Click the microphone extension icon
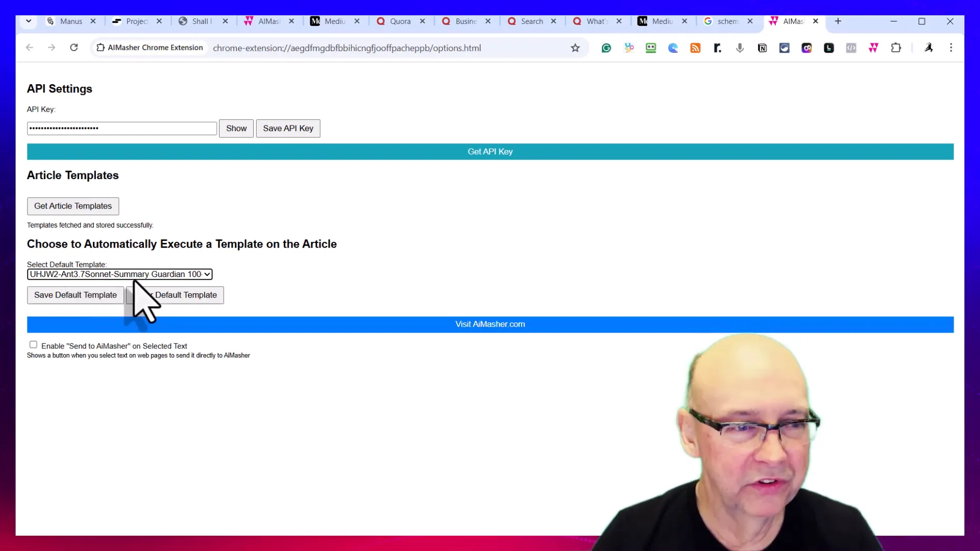980x551 pixels. (x=740, y=48)
